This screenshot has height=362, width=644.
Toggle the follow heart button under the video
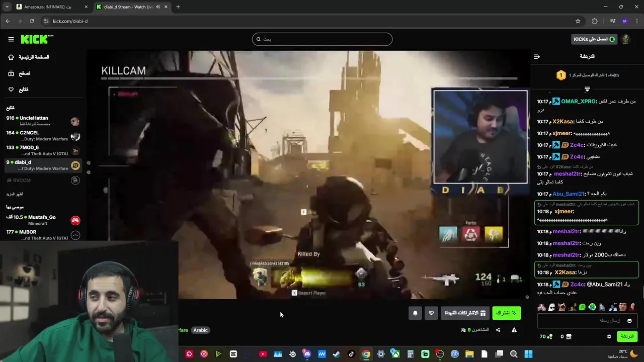431,313
